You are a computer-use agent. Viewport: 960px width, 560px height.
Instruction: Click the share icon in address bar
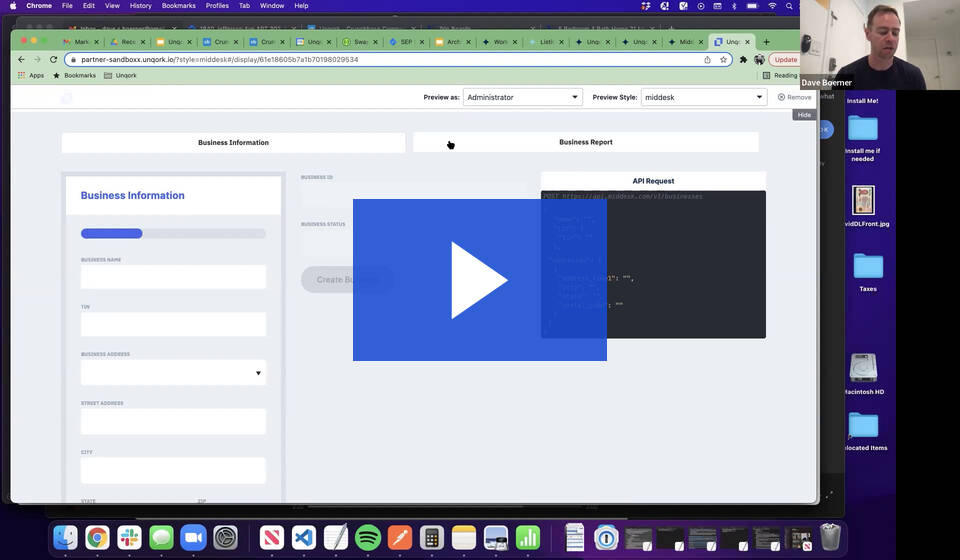point(707,59)
